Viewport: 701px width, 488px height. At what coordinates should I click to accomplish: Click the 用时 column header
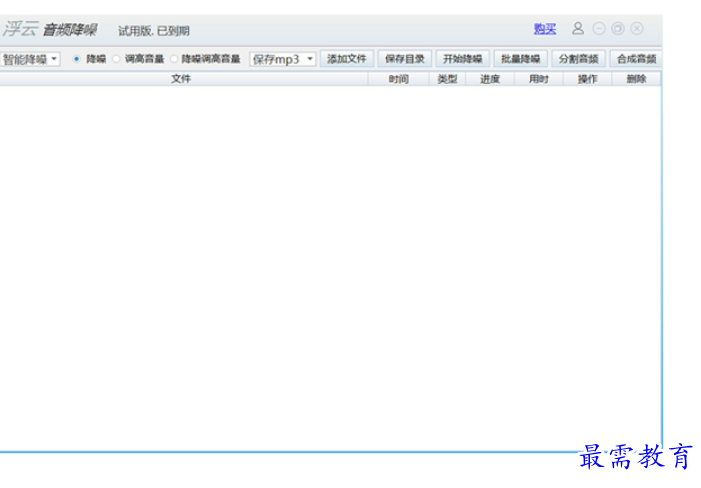pyautogui.click(x=539, y=79)
